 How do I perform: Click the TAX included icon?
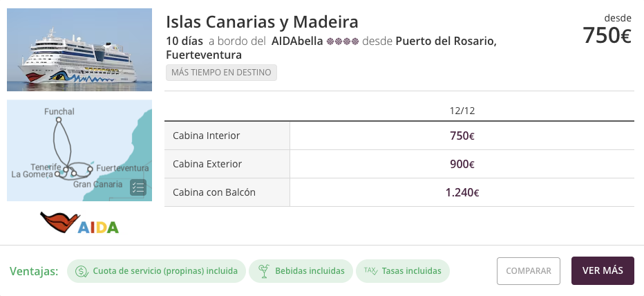point(370,271)
